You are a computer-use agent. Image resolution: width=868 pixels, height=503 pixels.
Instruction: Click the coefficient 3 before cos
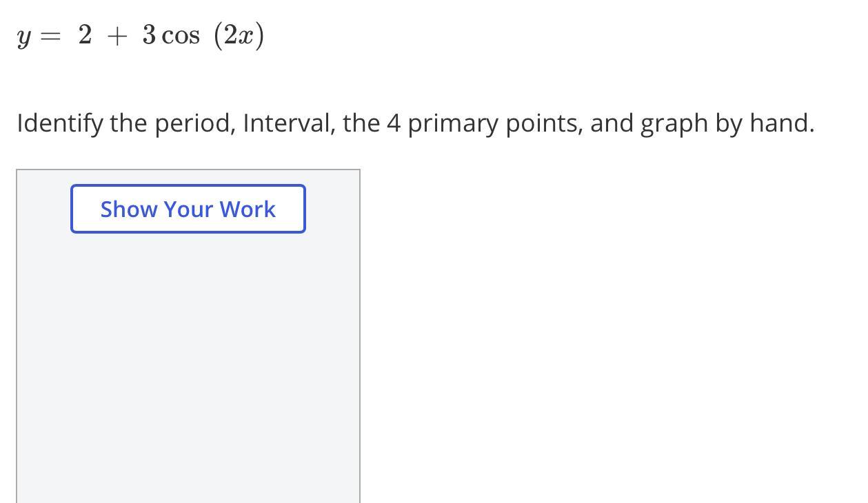[149, 34]
